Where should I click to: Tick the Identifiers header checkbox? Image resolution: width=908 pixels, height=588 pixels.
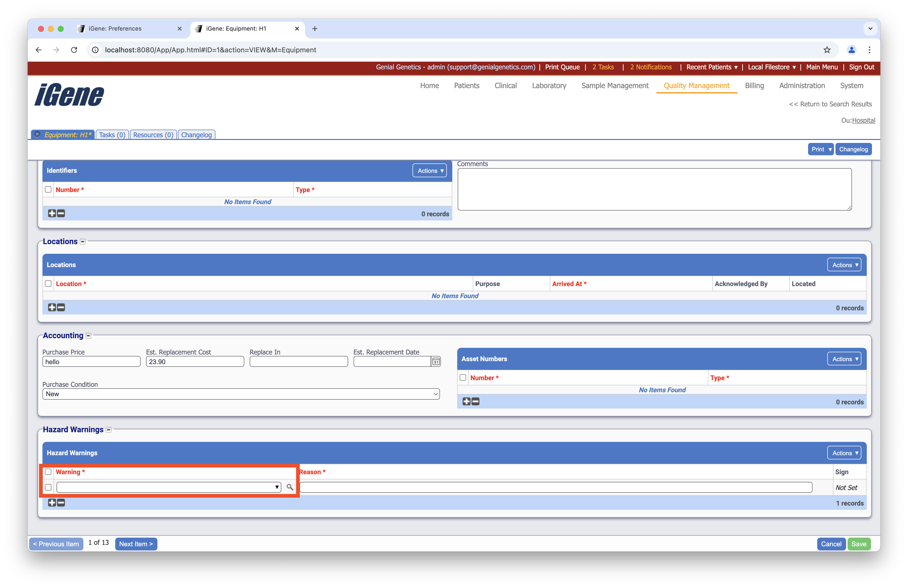click(48, 190)
